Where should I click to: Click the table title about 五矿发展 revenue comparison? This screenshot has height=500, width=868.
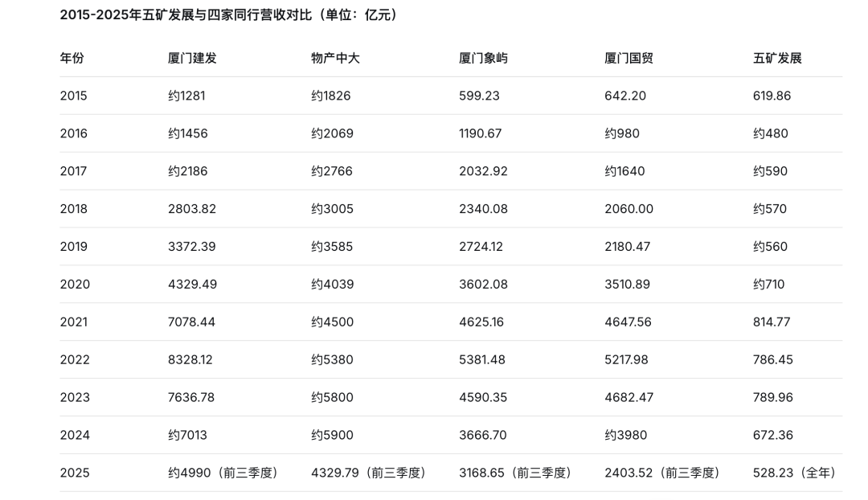coord(230,15)
